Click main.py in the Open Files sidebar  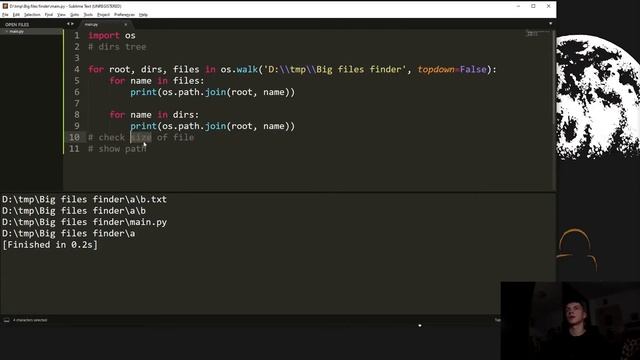click(x=17, y=31)
